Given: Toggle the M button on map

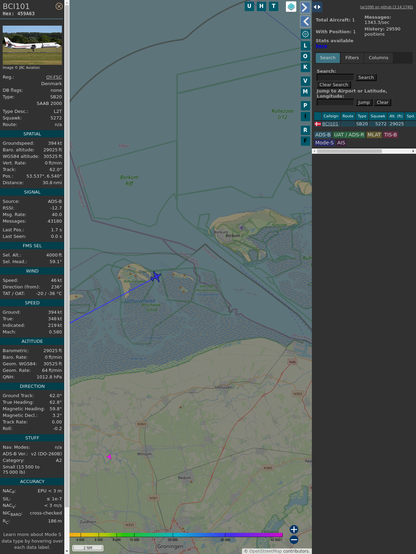Looking at the screenshot, I should [x=305, y=92].
